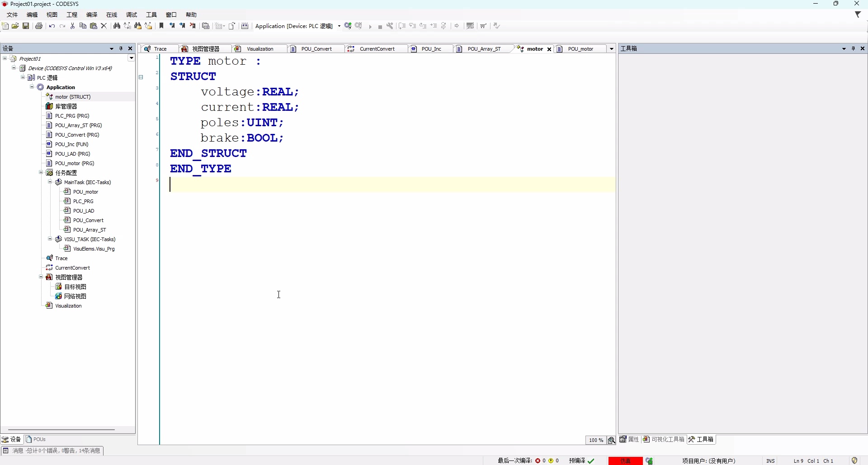This screenshot has height=465, width=868.
Task: Open the editor tab list dropdown arrow
Action: [x=612, y=49]
